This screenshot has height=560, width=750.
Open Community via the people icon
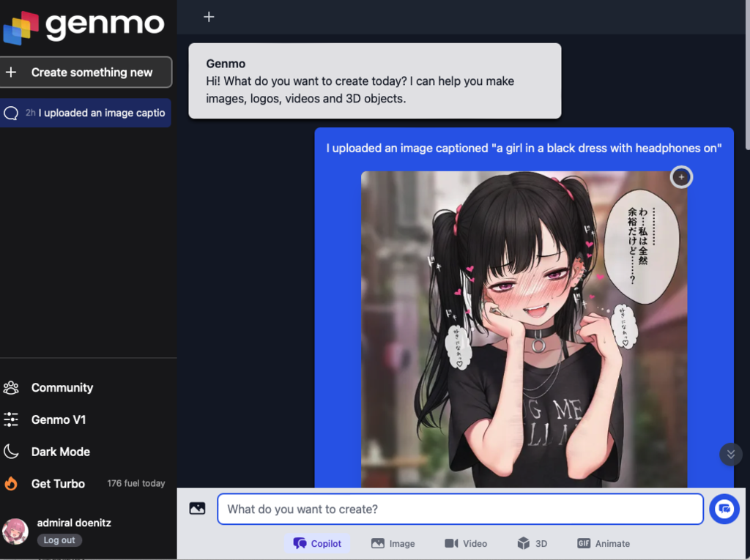coord(11,387)
